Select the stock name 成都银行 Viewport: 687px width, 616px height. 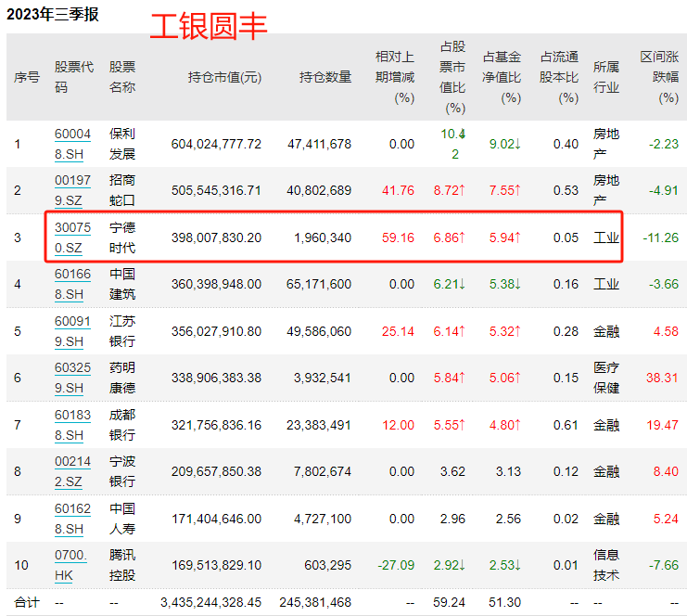(x=122, y=425)
